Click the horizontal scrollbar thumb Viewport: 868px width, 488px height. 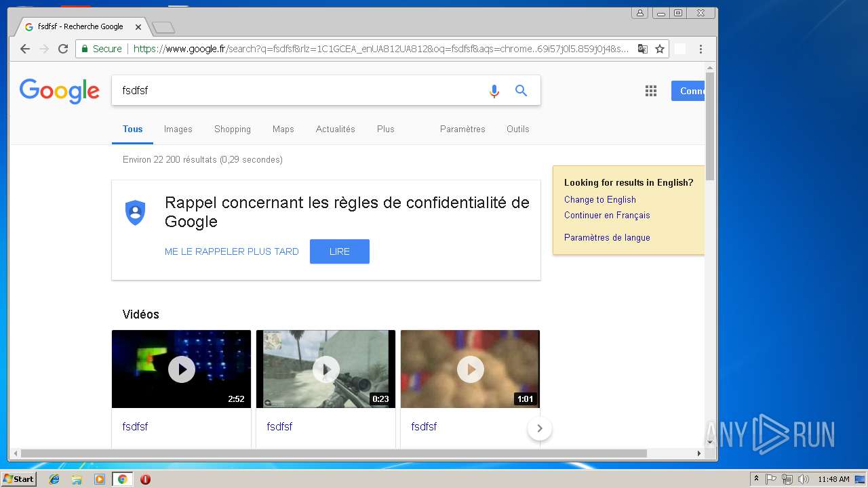334,453
